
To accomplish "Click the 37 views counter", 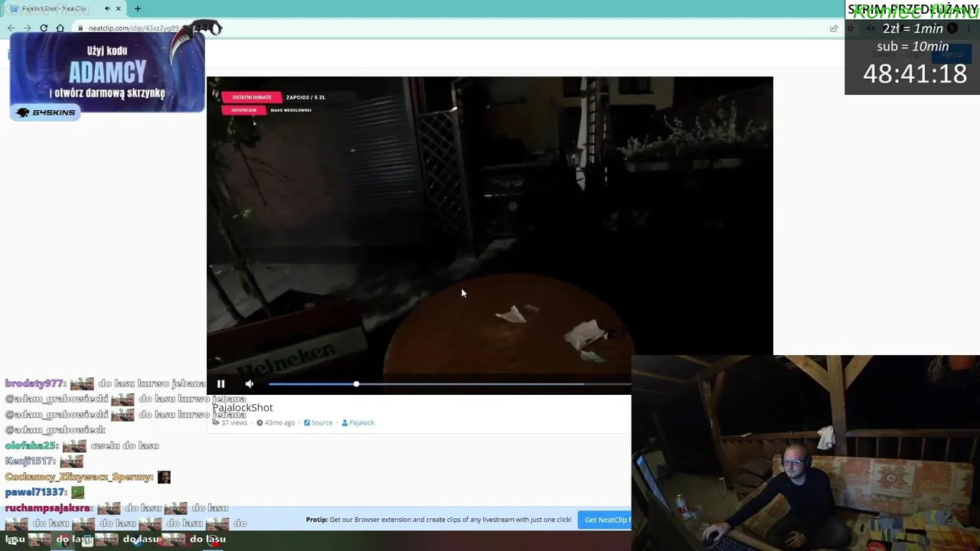I will 230,422.
